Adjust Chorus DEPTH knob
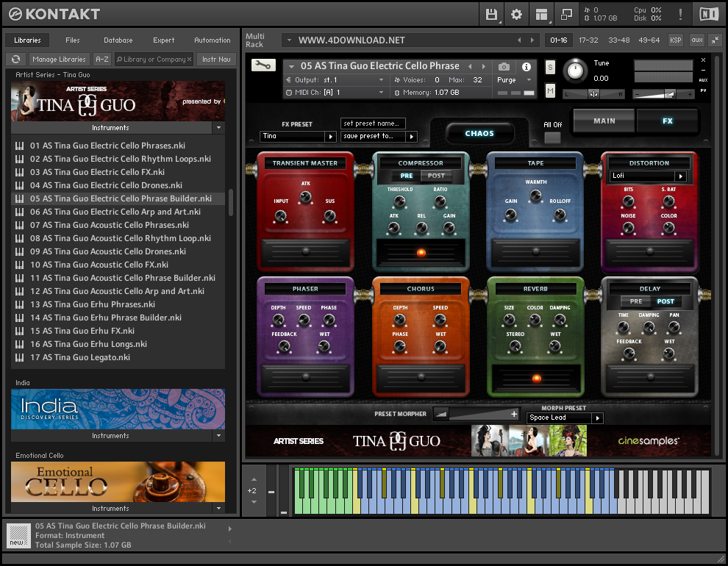Viewport: 728px width, 566px height. 400,320
